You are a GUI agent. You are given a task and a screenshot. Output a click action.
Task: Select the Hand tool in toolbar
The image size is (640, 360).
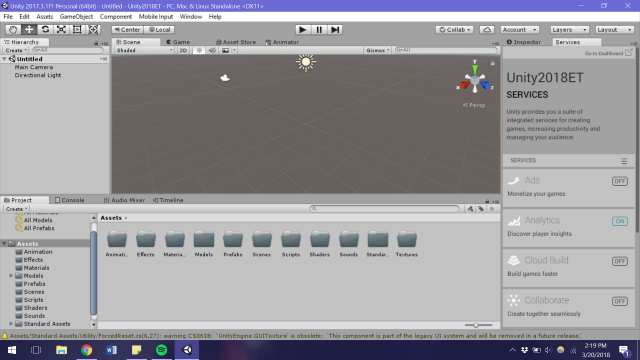[x=13, y=30]
